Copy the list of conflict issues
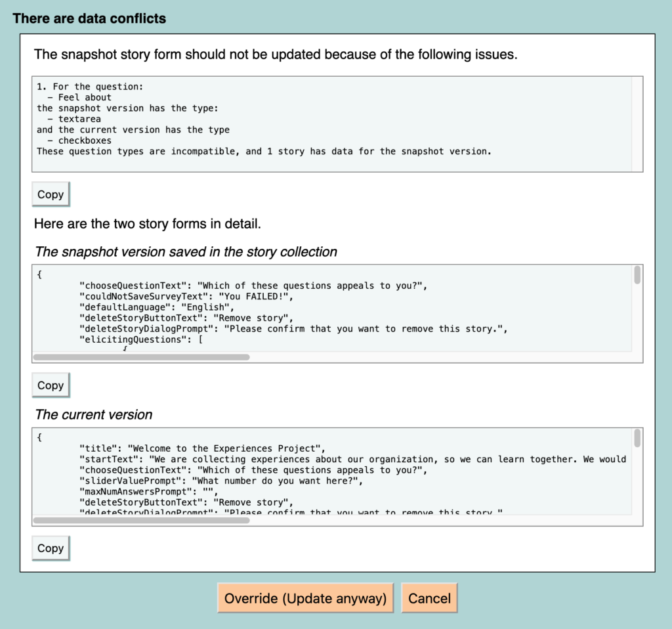This screenshot has width=672, height=629. 51,194
